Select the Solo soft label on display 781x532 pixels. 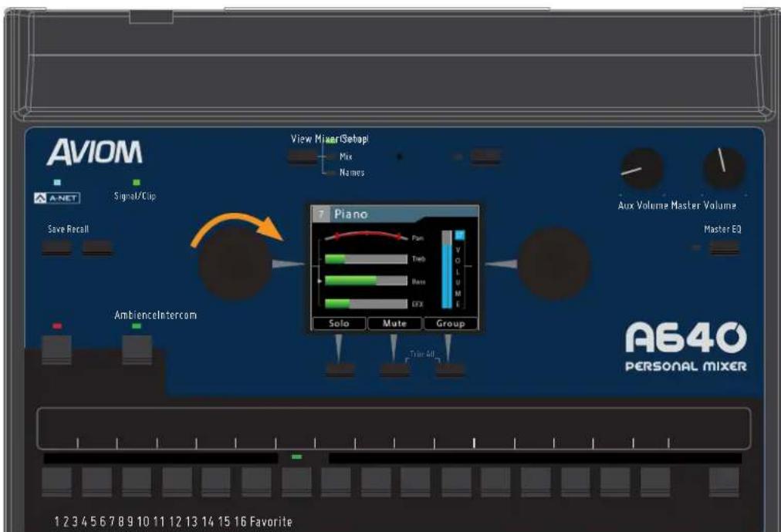click(x=339, y=324)
